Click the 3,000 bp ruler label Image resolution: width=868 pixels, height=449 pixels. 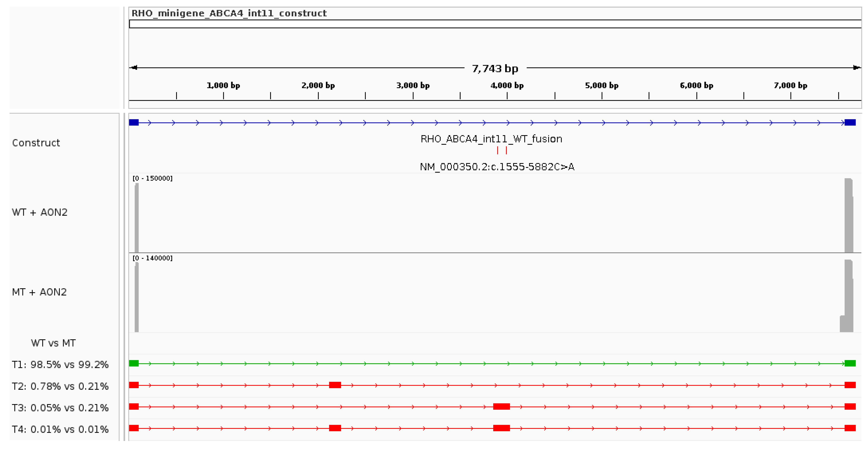click(413, 85)
